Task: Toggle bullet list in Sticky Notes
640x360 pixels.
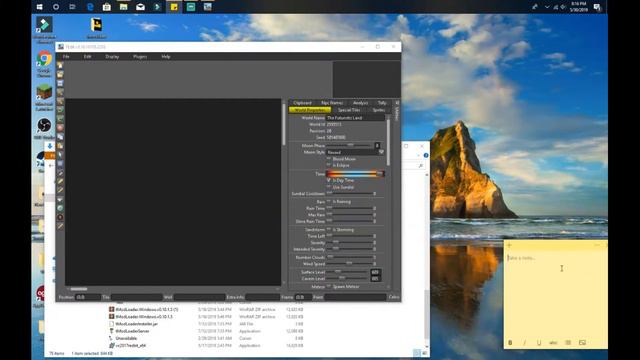Action: 568,342
